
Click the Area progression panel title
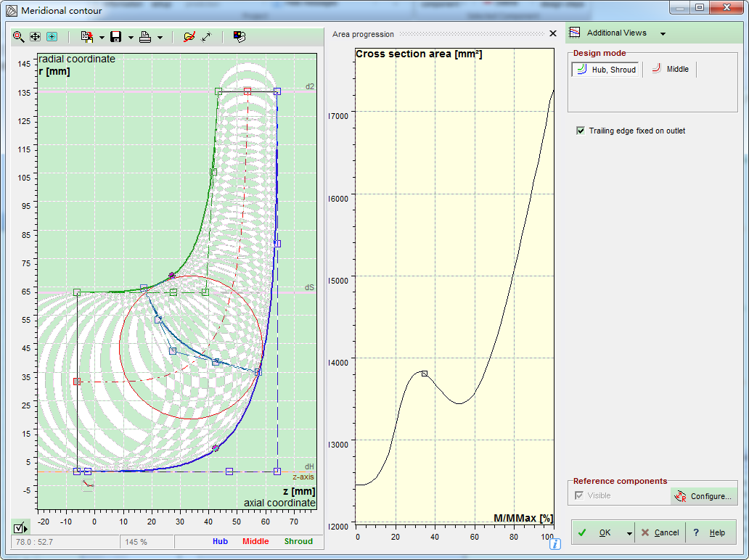[x=363, y=34]
